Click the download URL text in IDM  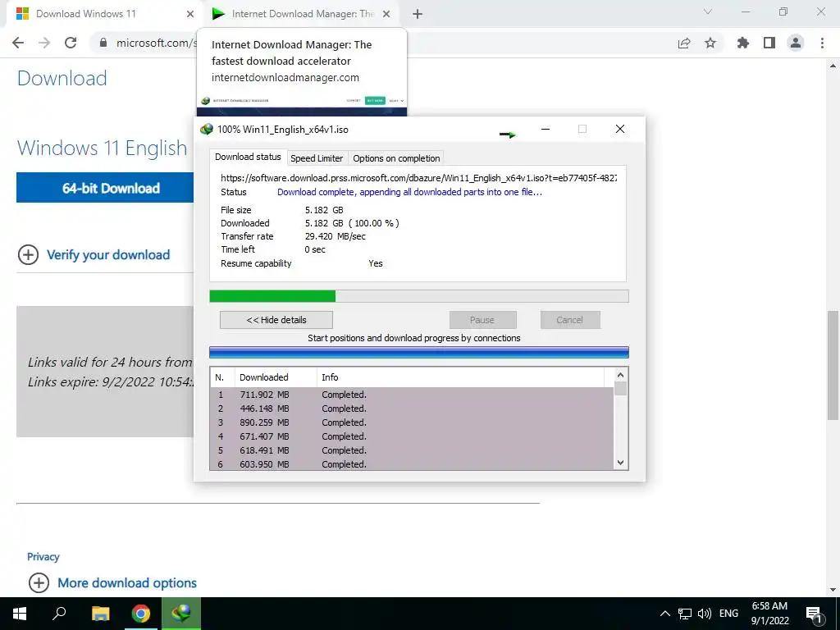(418, 178)
